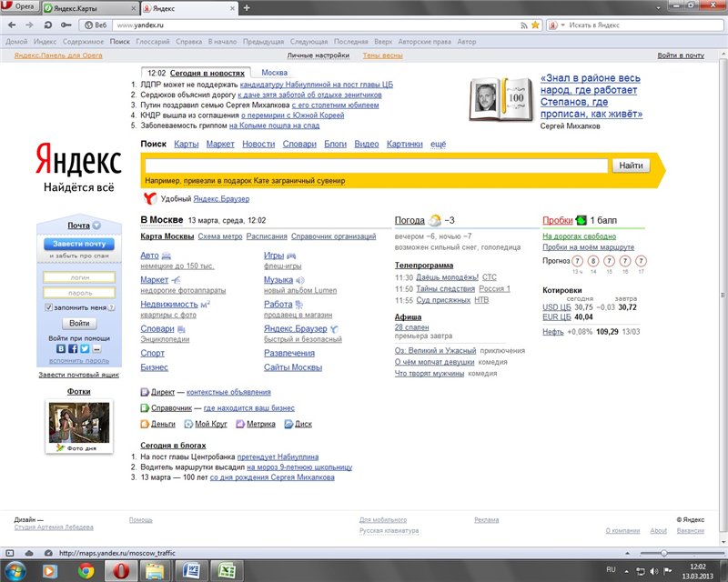Click the weather cloud-and-sun icon
This screenshot has width=728, height=582.
pos(435,220)
